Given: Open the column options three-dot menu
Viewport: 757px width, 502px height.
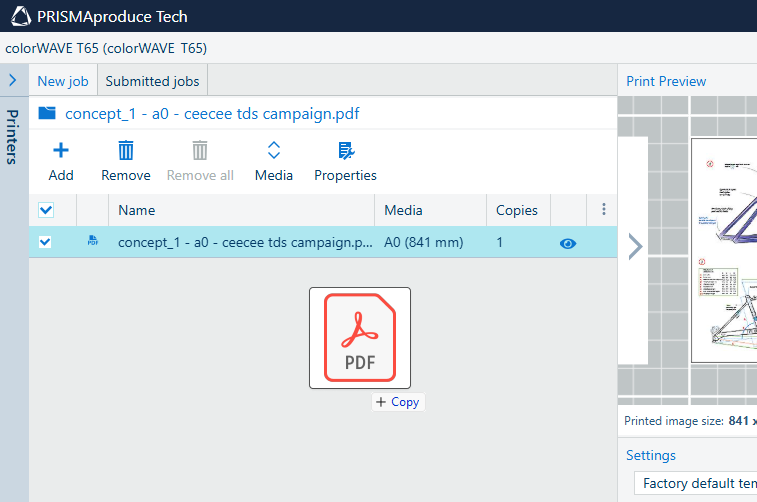Looking at the screenshot, I should pyautogui.click(x=603, y=209).
